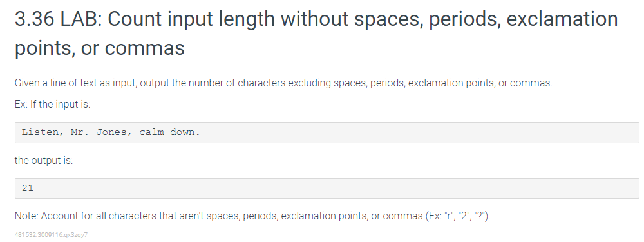Click the number 21 in the output

[x=28, y=188]
